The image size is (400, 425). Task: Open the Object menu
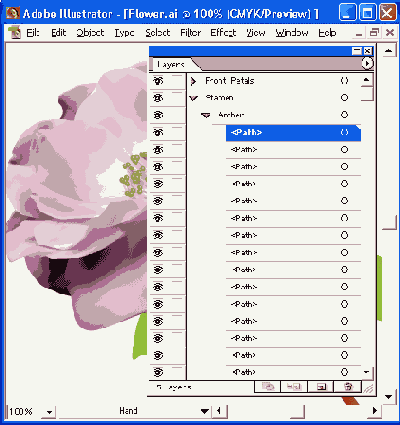pos(90,33)
